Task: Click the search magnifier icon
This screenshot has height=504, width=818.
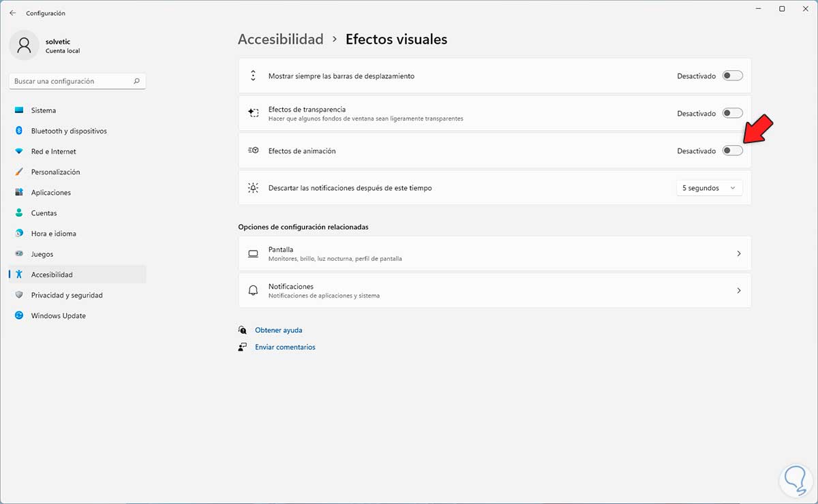Action: click(x=137, y=81)
